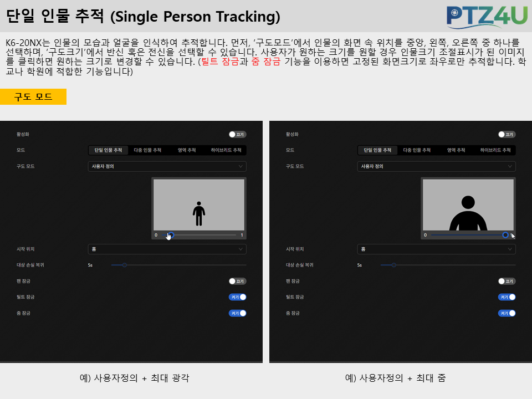Switch to 하이브리드 추적 tab in left panel
The image size is (532, 399).
click(x=226, y=150)
